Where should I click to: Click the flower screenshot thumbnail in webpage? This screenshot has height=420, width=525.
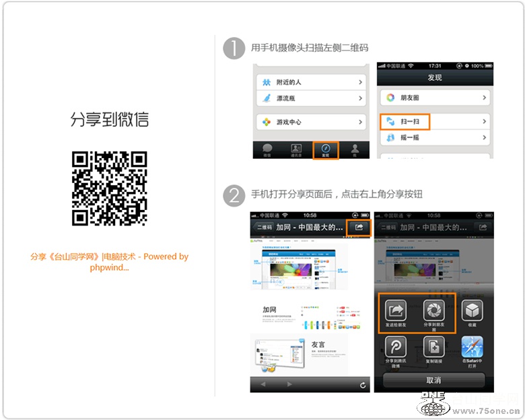pos(291,270)
